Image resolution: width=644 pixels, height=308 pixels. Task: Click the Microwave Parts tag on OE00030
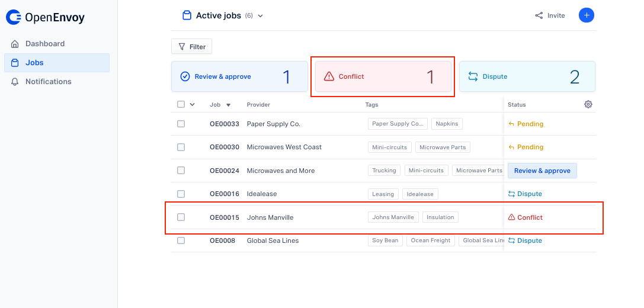tap(443, 147)
